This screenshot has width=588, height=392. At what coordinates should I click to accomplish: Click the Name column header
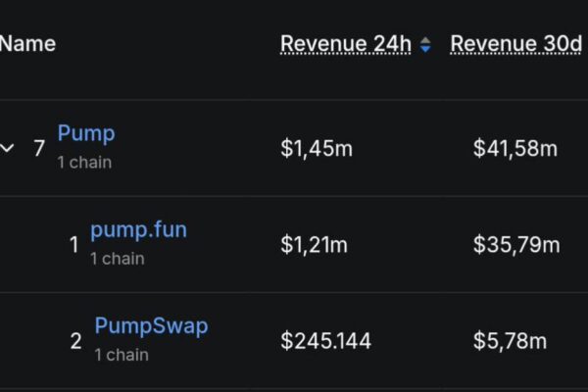pyautogui.click(x=27, y=44)
